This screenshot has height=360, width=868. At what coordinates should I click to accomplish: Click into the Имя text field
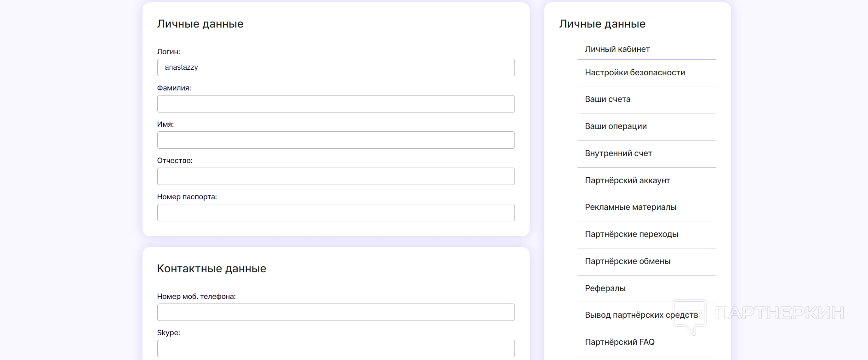[x=336, y=140]
